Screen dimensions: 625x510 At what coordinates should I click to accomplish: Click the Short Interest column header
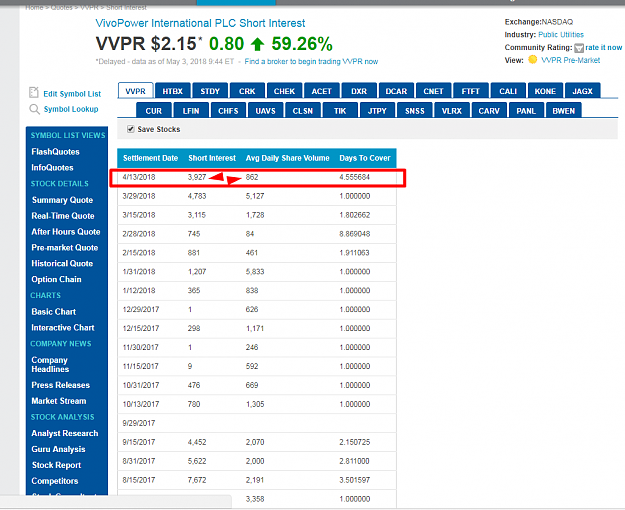pos(212,158)
